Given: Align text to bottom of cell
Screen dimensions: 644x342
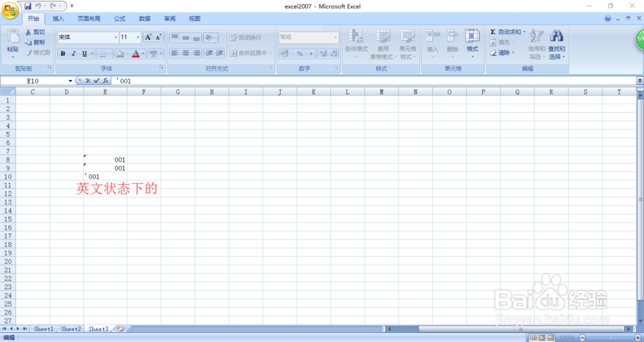Looking at the screenshot, I should [x=196, y=37].
